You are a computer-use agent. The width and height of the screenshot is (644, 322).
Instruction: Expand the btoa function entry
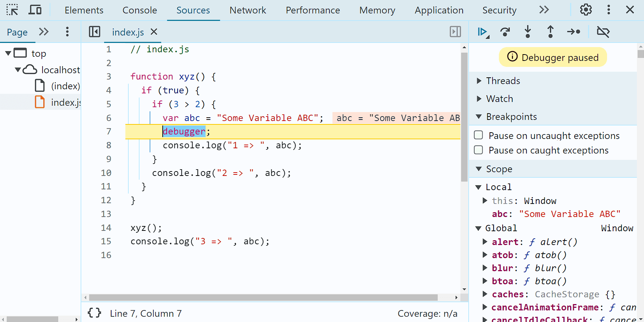[x=485, y=281]
